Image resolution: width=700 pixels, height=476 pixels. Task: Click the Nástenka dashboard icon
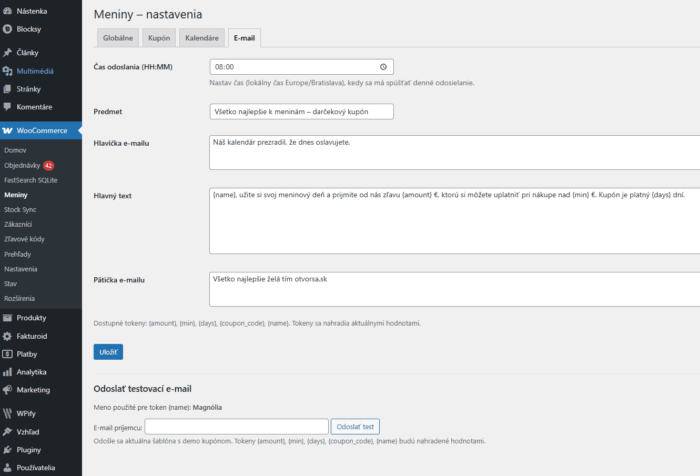point(8,12)
